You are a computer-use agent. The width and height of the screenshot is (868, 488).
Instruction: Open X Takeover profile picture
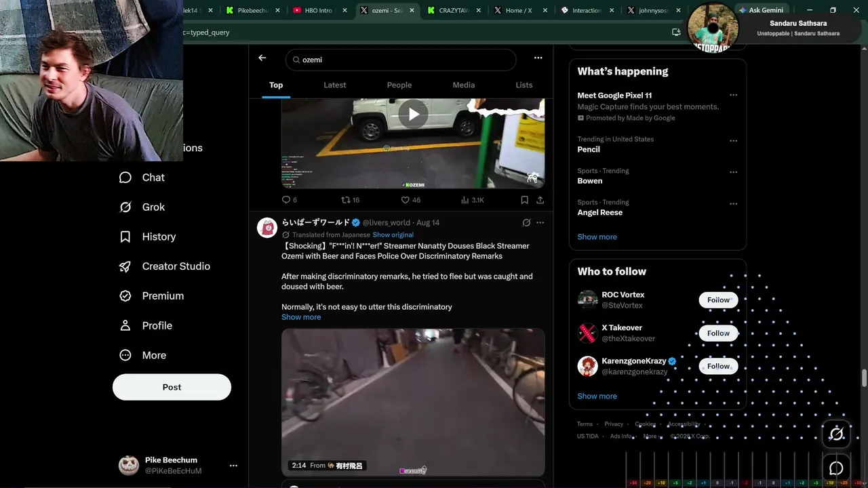587,333
